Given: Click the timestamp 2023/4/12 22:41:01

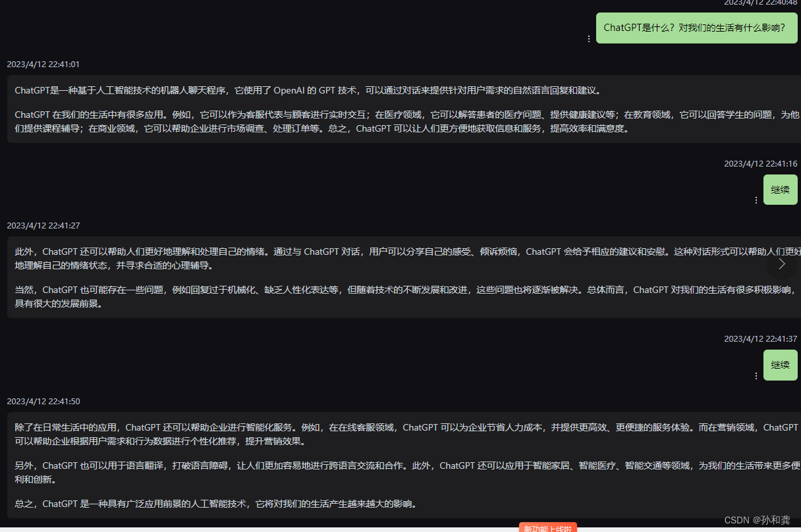Looking at the screenshot, I should pos(43,65).
